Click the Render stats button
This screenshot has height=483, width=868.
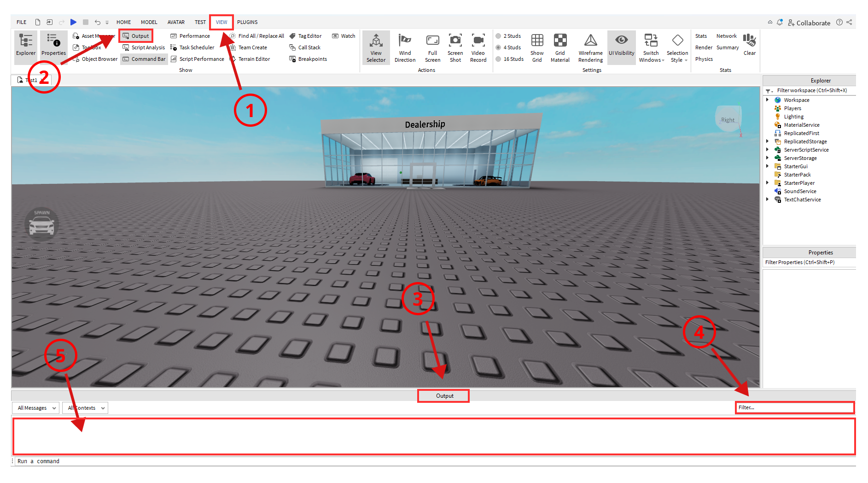pyautogui.click(x=704, y=47)
